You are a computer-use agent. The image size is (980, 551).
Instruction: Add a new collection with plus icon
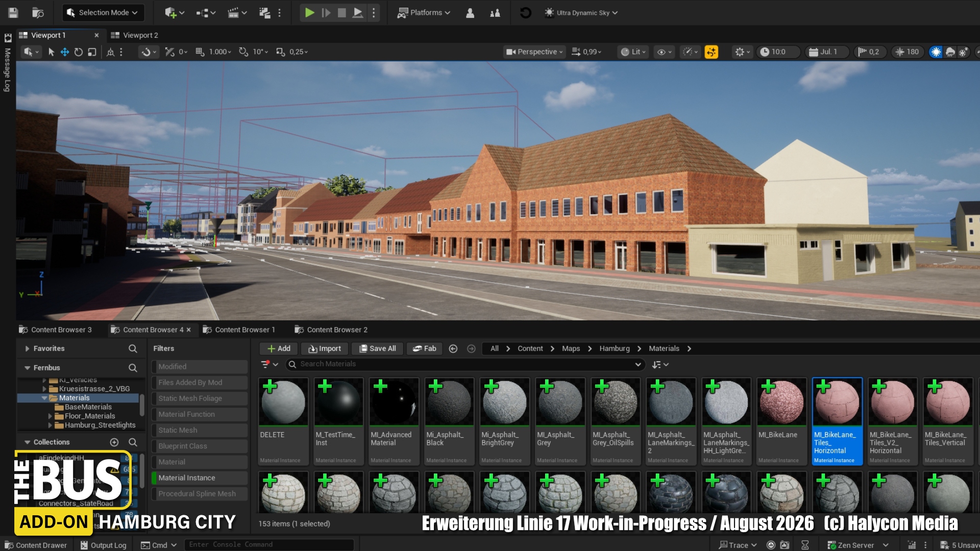click(114, 442)
